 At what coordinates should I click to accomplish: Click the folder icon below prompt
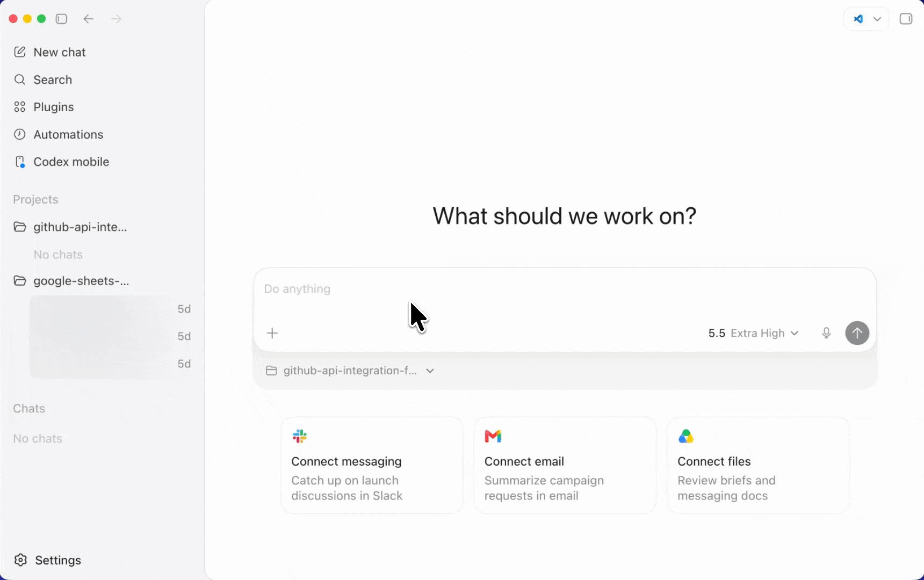tap(271, 371)
